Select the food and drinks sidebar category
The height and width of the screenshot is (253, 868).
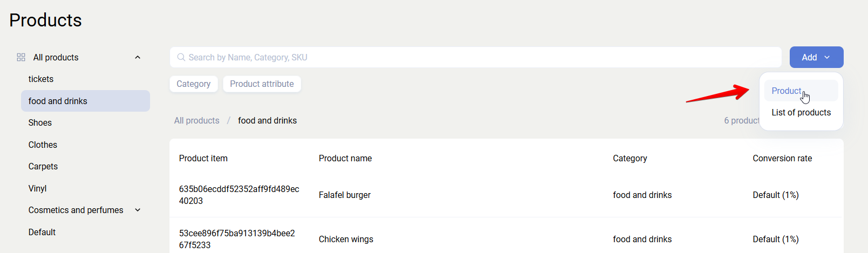[58, 101]
